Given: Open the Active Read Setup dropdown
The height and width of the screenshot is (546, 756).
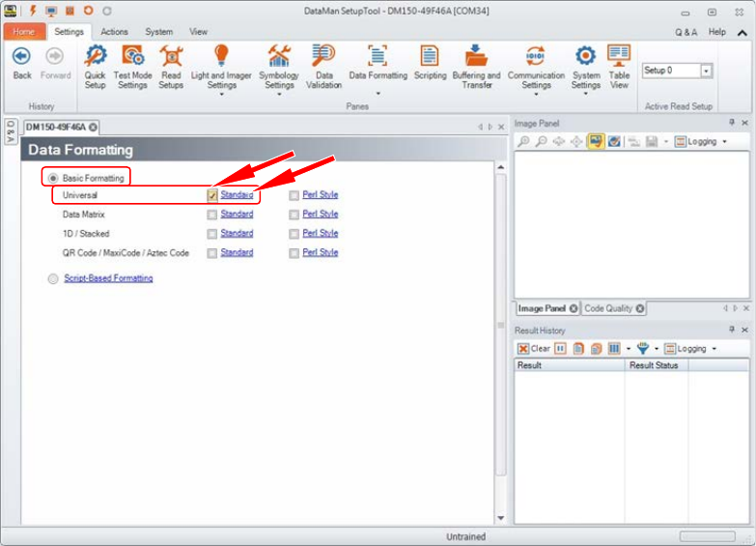Looking at the screenshot, I should [707, 71].
